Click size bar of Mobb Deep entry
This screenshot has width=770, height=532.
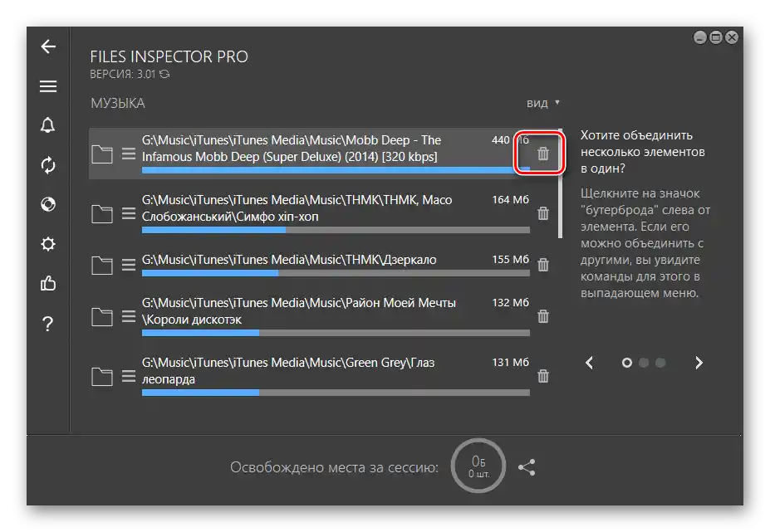tap(336, 170)
